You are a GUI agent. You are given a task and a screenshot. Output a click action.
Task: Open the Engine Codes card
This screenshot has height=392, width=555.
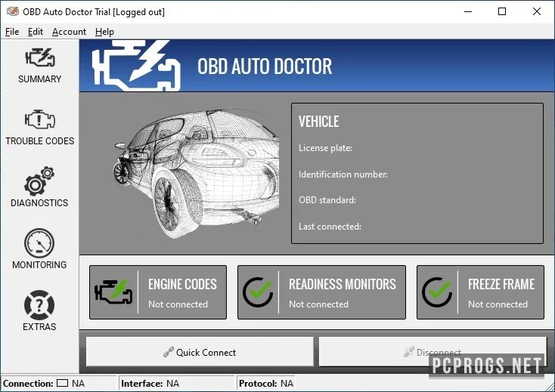pos(158,292)
